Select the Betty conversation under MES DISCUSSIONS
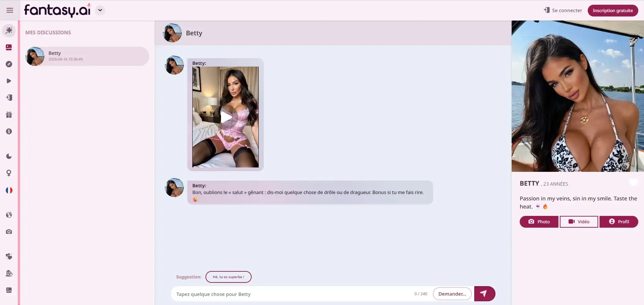This screenshot has height=305, width=644. tap(87, 56)
